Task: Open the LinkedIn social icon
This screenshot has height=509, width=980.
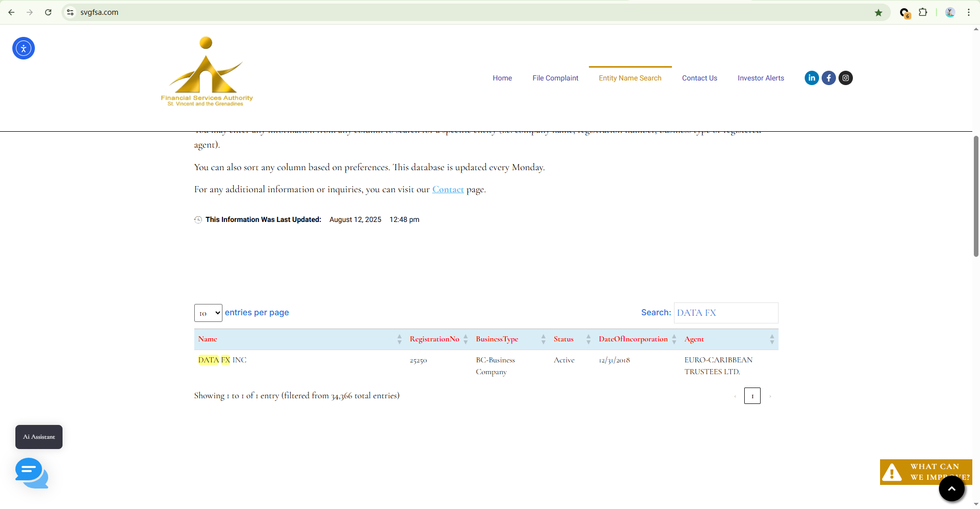Action: 811,78
